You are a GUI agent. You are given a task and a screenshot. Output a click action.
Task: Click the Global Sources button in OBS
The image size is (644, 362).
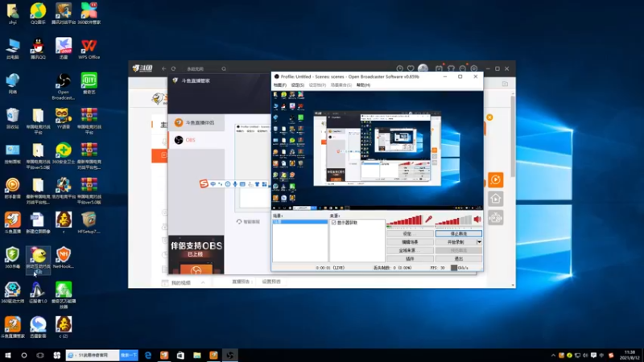click(410, 250)
